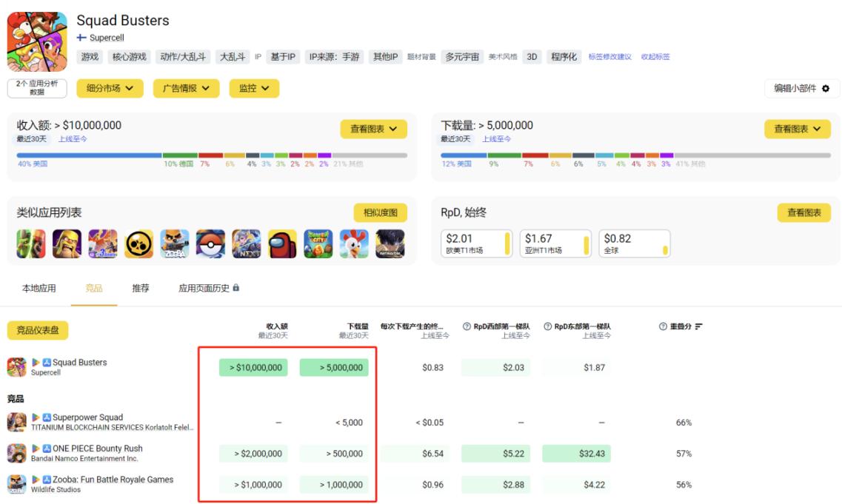
Task: Click the gear icon in 编辑小部件
Action: (826, 89)
